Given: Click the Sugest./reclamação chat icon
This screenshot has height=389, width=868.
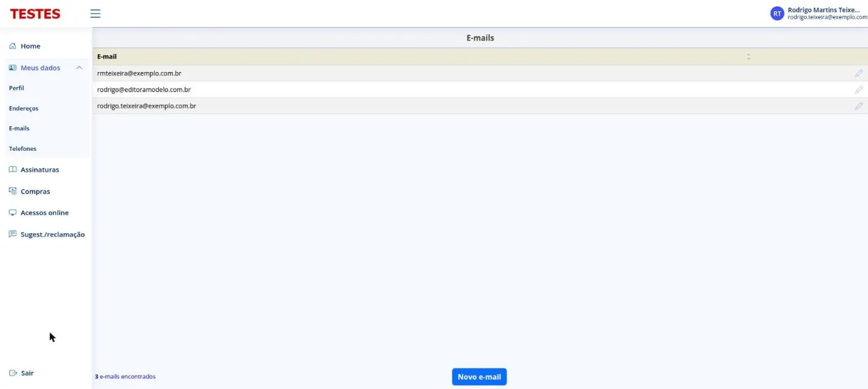Looking at the screenshot, I should 12,235.
